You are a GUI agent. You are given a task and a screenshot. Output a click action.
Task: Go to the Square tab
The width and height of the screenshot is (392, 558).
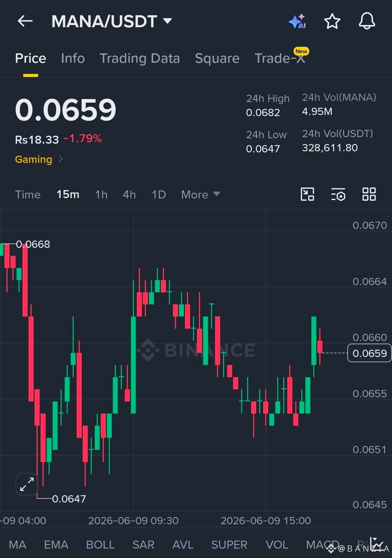(217, 58)
